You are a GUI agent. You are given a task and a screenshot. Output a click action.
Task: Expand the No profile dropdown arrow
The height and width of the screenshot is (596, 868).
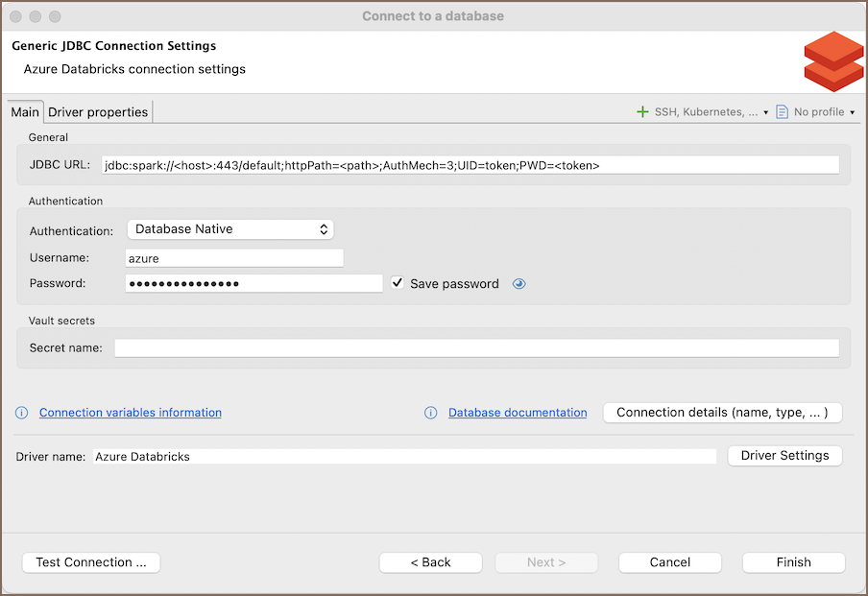(852, 113)
